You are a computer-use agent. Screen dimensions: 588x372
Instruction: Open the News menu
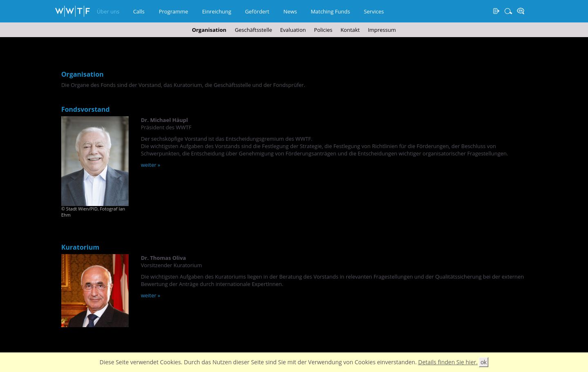290,11
